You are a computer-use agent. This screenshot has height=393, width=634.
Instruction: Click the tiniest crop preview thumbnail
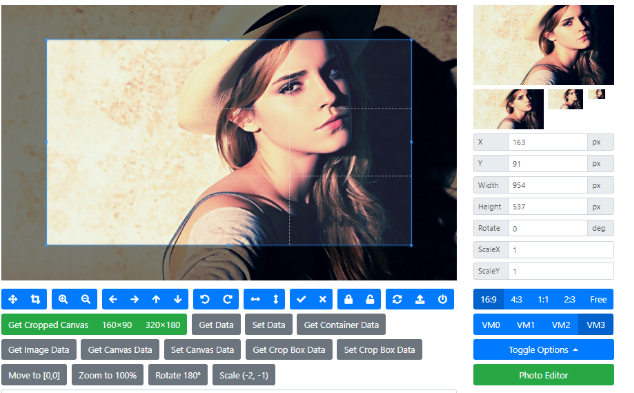tap(596, 94)
